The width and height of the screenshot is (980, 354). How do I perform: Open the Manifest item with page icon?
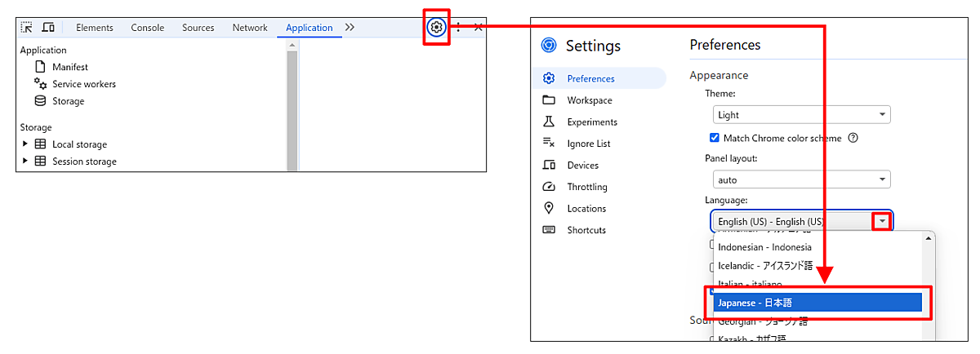pos(69,67)
